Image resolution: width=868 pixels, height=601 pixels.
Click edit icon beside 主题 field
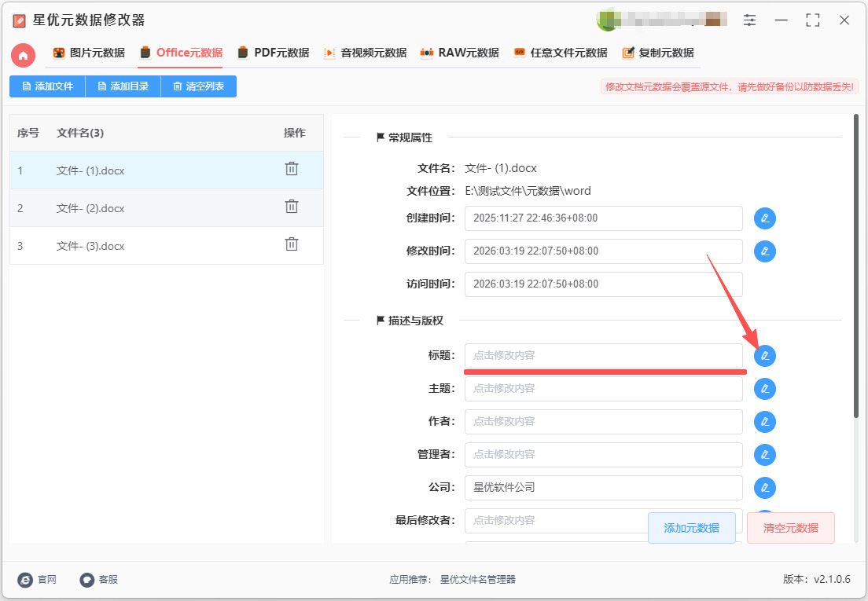point(764,389)
